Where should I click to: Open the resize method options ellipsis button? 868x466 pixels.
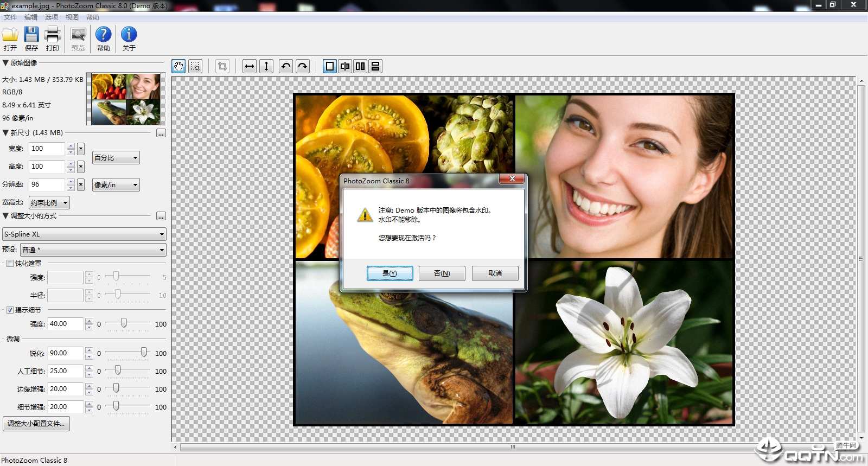point(161,216)
